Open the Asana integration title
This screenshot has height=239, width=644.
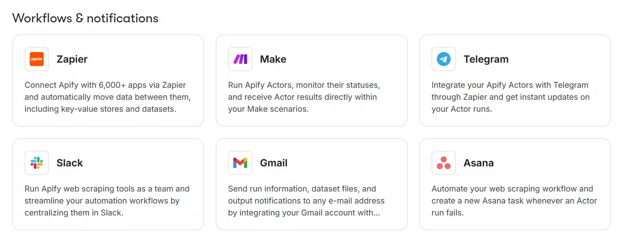[478, 163]
